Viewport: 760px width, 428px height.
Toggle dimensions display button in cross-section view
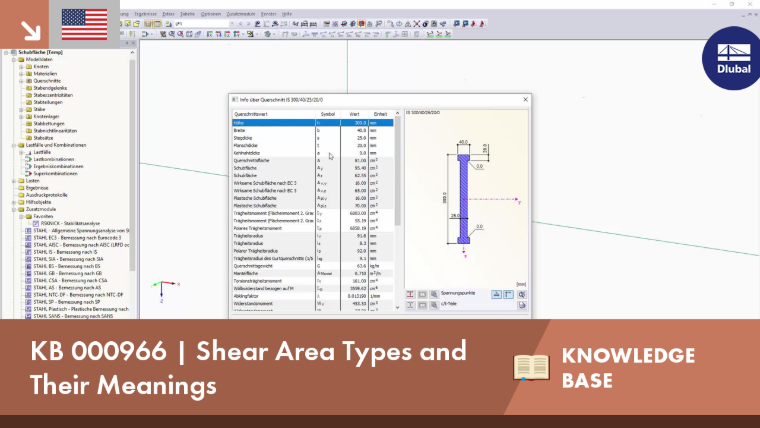(x=496, y=294)
